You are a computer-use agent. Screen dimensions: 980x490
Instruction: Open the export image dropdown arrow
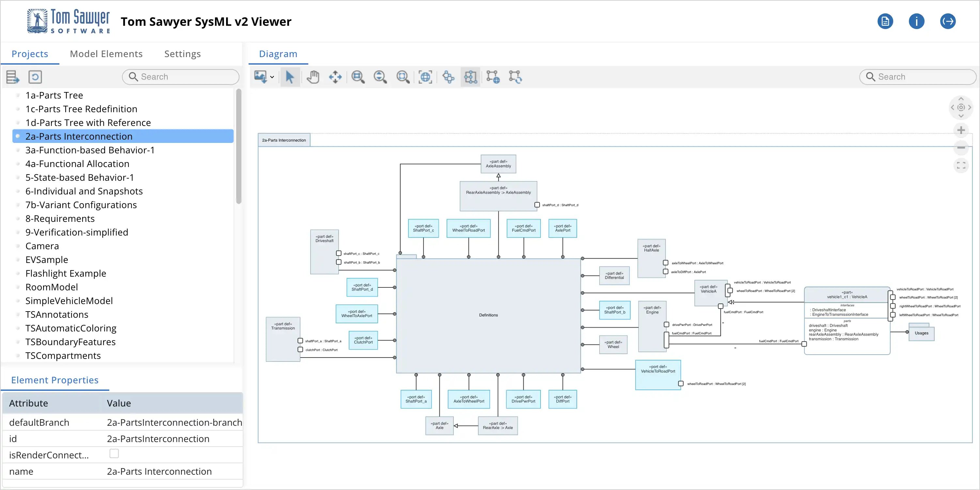[272, 77]
